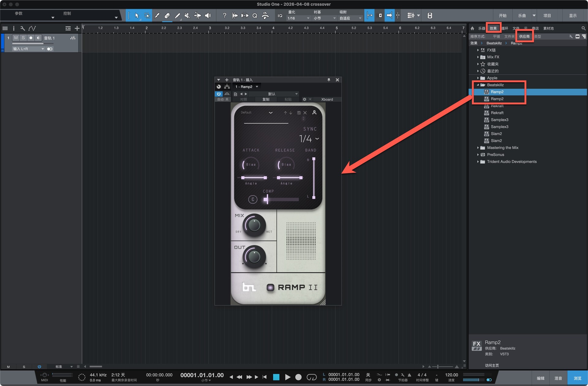The height and width of the screenshot is (386, 588).
Task: Open the SYNC 1/4 rate dropdown
Action: pos(309,139)
